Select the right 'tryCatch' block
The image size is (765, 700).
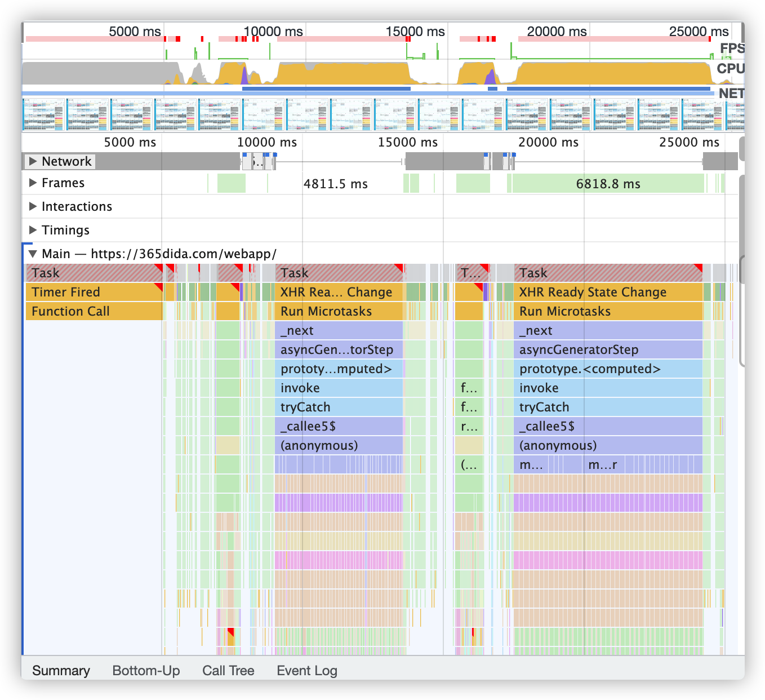pyautogui.click(x=608, y=407)
